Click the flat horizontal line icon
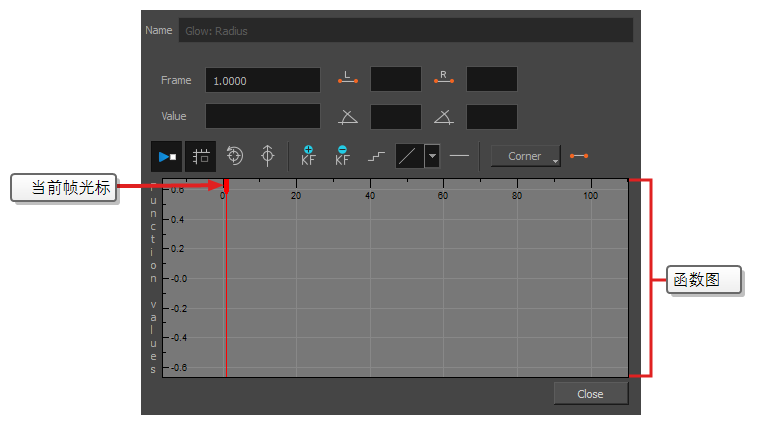 459,156
